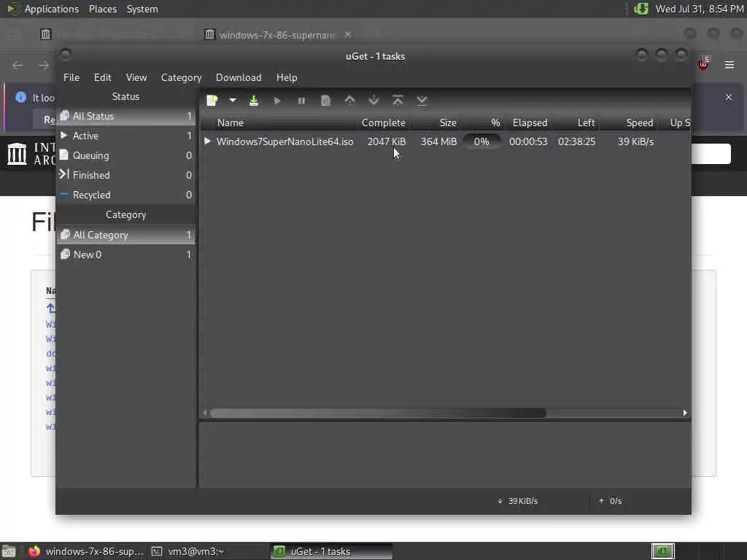Screen dimensions: 747x560
Task: Click the uGet - 1 tasks taskbar button
Action: coord(332,551)
